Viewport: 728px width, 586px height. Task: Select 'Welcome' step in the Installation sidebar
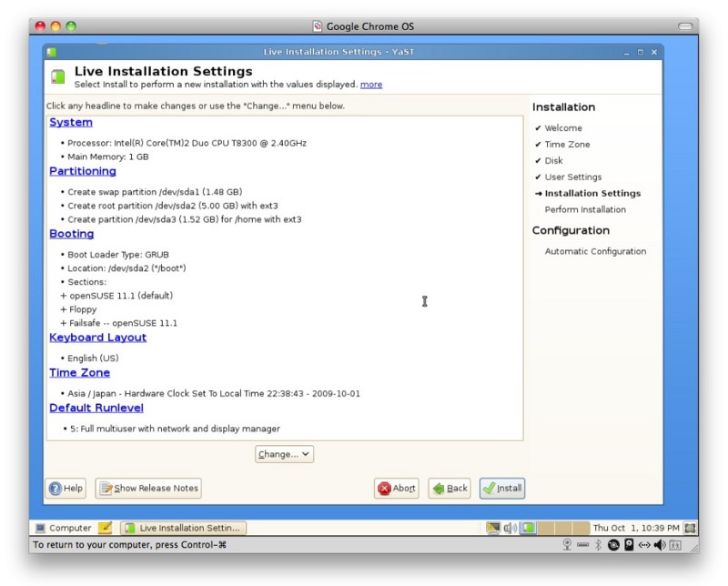(563, 128)
